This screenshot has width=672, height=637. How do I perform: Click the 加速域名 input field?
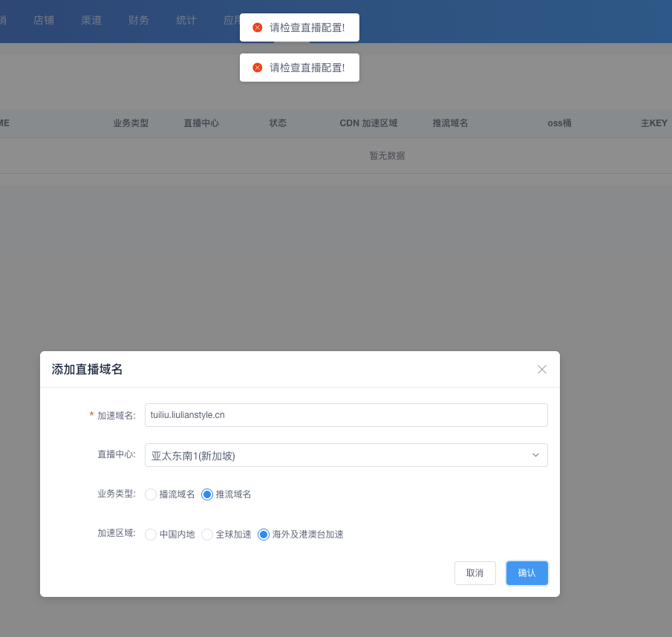click(346, 415)
